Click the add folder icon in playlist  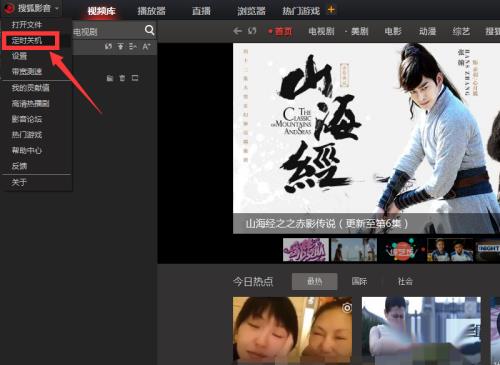pos(110,78)
